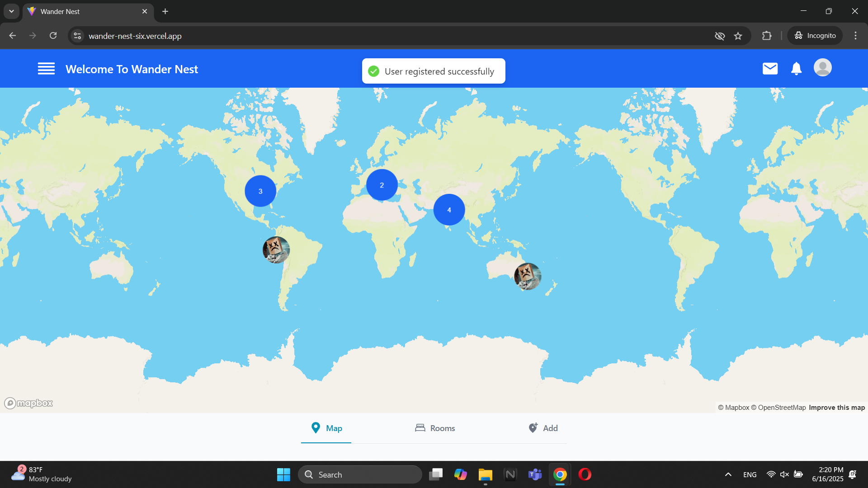Open the weather widget showing 83°F
Viewport: 868px width, 488px height.
point(42,474)
